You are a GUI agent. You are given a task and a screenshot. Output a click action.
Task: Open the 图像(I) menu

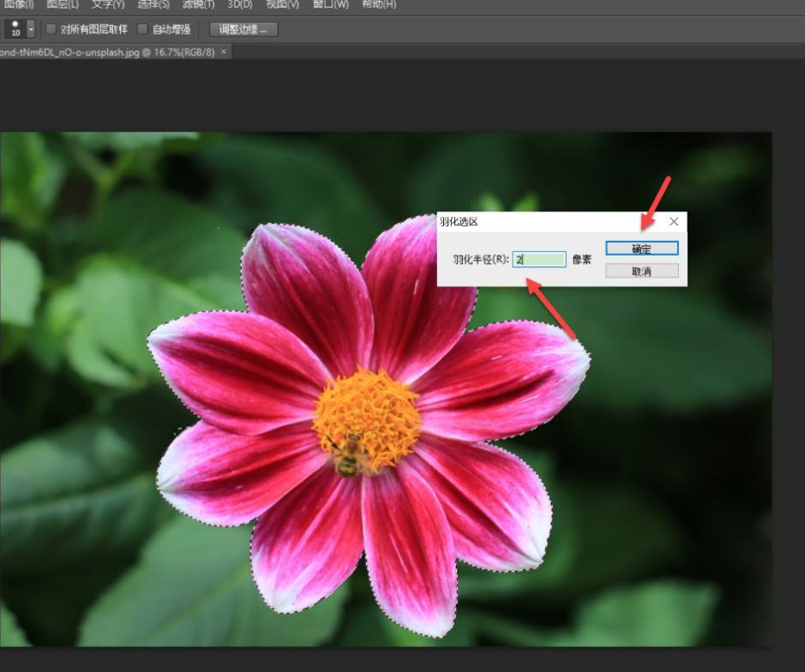coord(17,4)
